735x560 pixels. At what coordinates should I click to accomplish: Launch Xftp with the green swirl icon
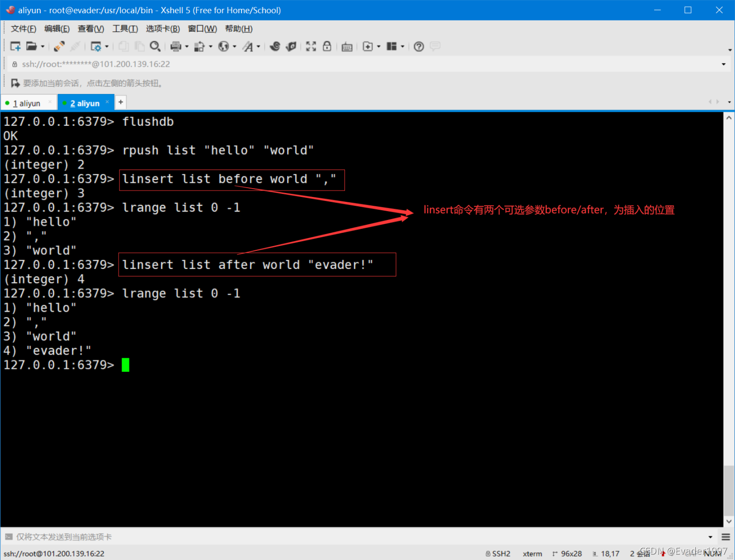[x=275, y=47]
